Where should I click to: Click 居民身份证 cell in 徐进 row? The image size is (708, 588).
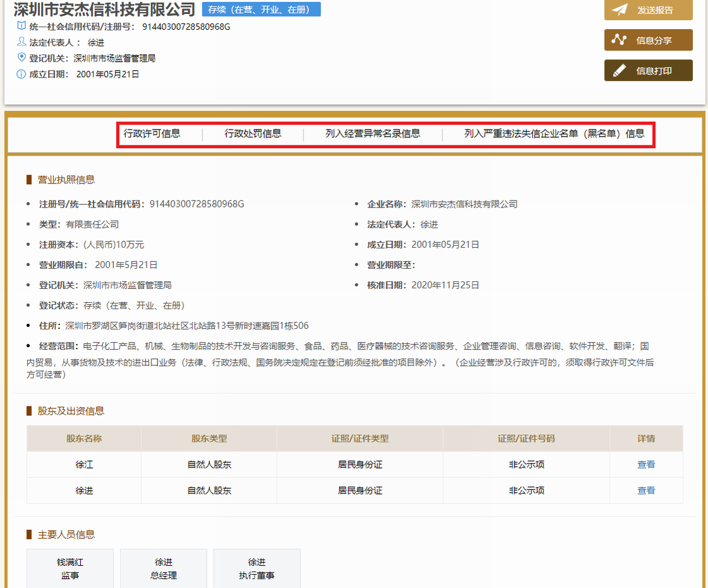tap(360, 491)
